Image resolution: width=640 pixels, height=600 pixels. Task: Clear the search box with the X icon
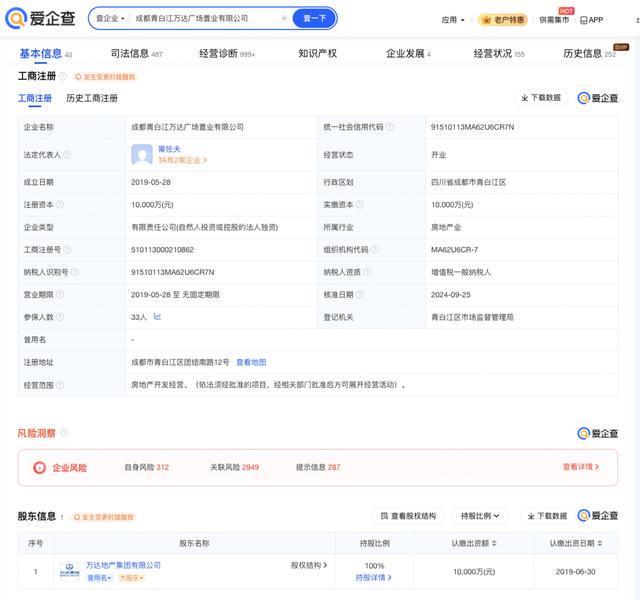coord(283,18)
